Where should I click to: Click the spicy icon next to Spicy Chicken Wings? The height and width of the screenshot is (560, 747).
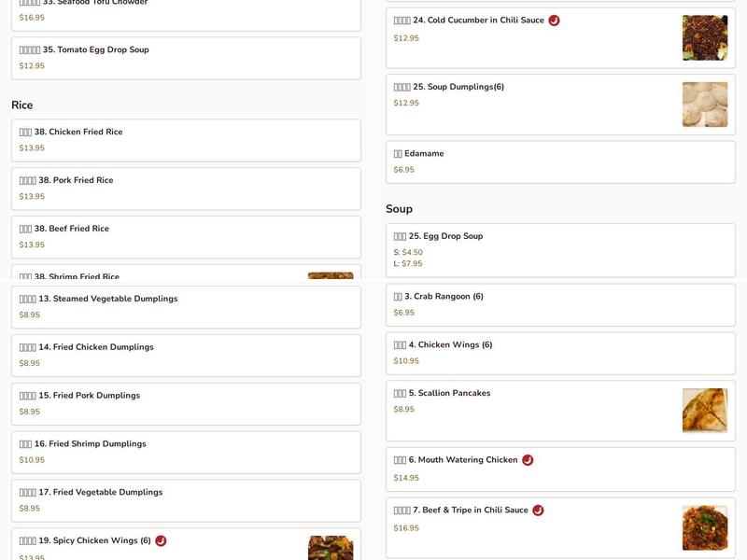[x=161, y=540]
